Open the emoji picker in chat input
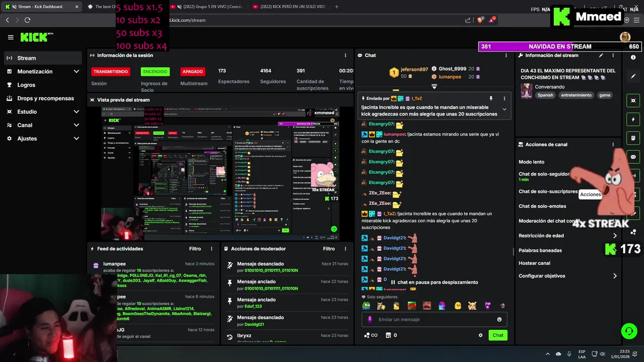Image resolution: width=644 pixels, height=362 pixels. pyautogui.click(x=499, y=319)
